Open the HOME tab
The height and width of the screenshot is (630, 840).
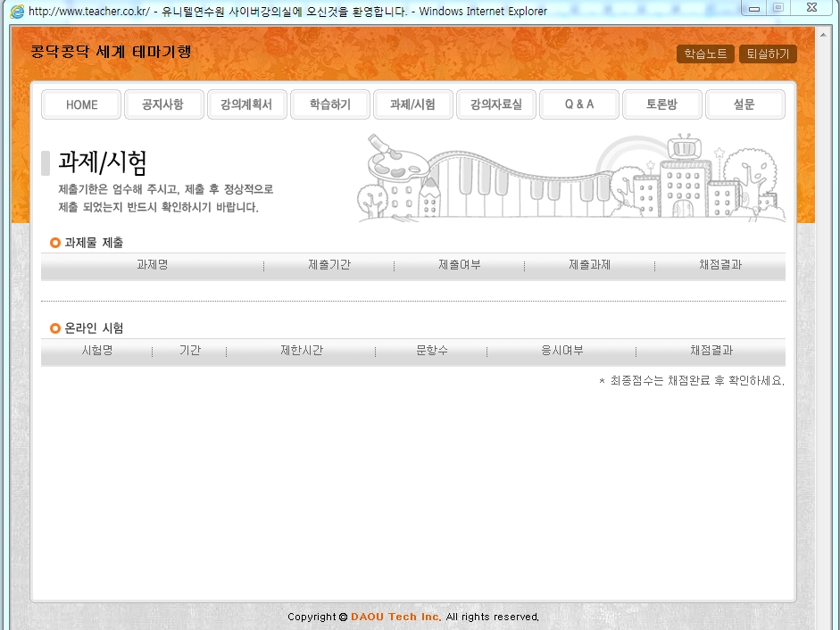pos(81,104)
